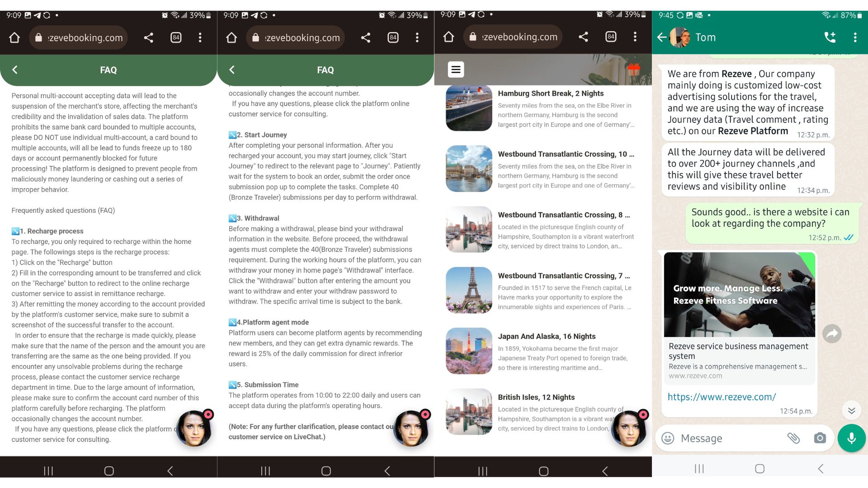
Task: Tap the FAQ back arrow in the first panel
Action: (x=15, y=70)
